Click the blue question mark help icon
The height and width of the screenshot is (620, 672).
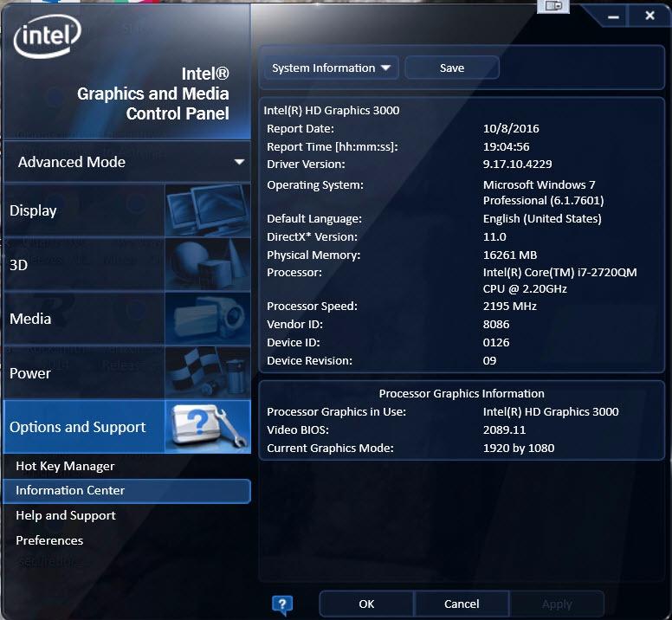(282, 604)
